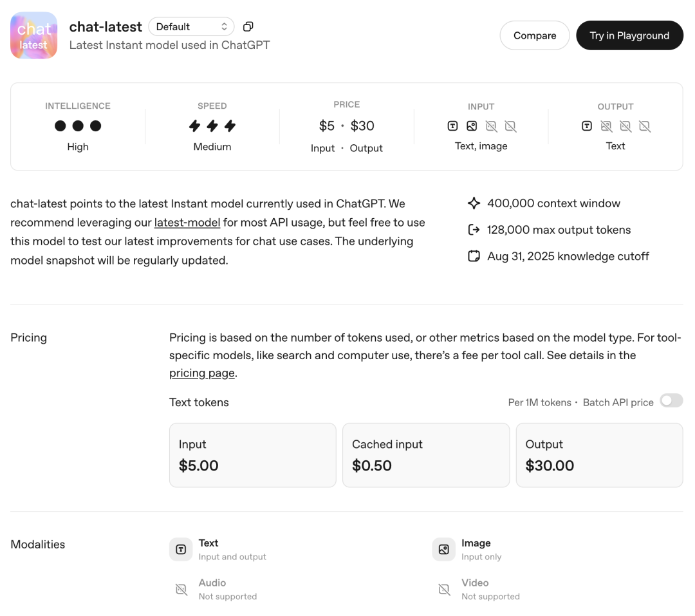This screenshot has height=616, width=695.
Task: Click the text input icon under INPUT
Action: coord(452,126)
